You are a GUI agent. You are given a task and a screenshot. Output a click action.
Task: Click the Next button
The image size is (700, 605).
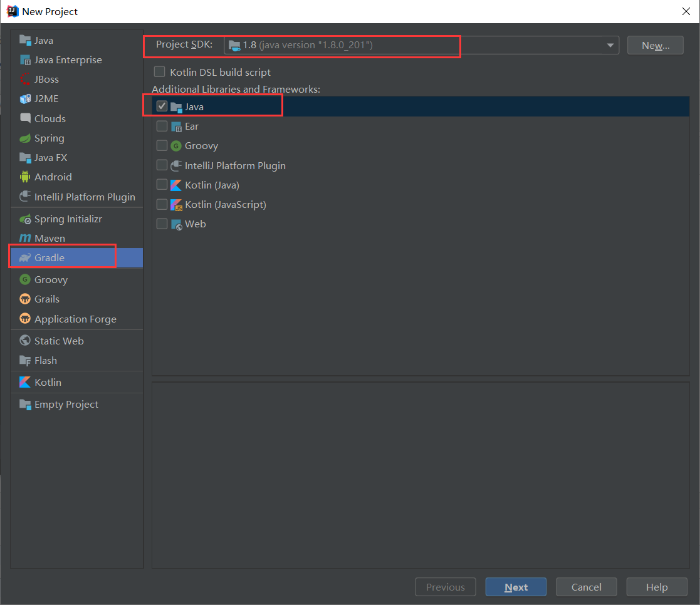(x=516, y=587)
